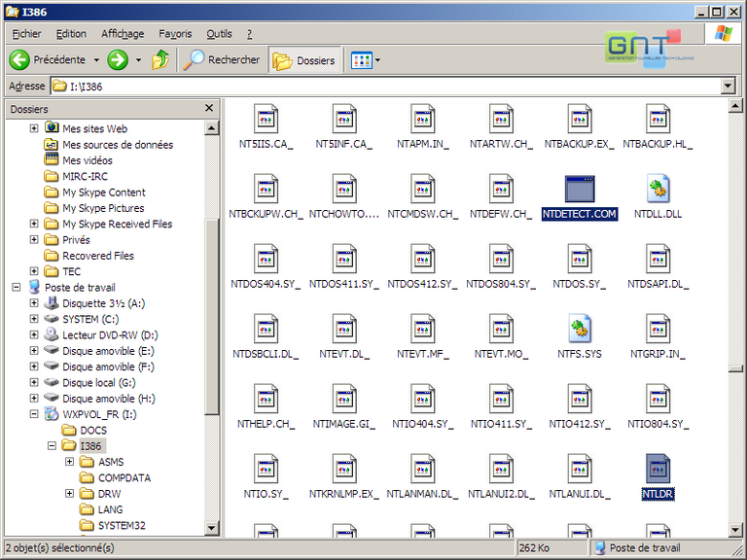Click the file list scrollbar thumb

tap(735, 368)
